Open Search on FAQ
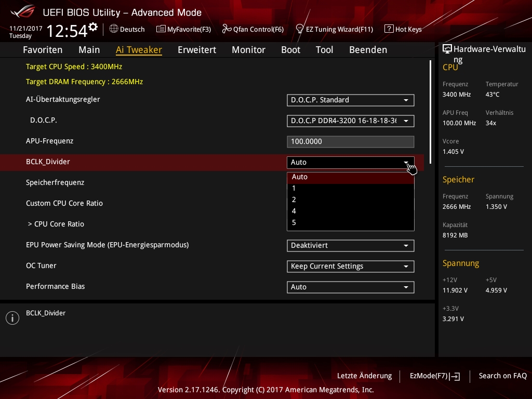This screenshot has width=532, height=399. click(502, 376)
